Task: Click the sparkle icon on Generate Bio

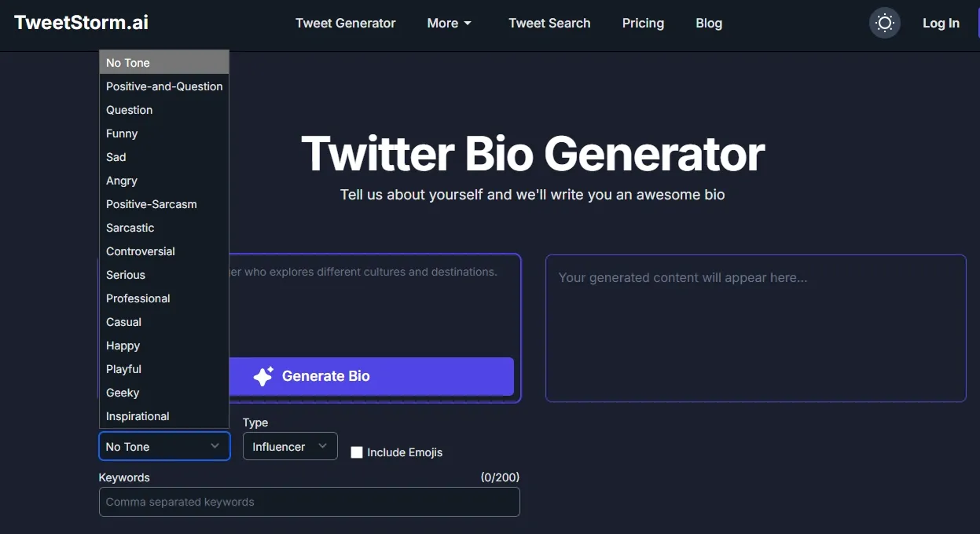Action: pyautogui.click(x=262, y=375)
